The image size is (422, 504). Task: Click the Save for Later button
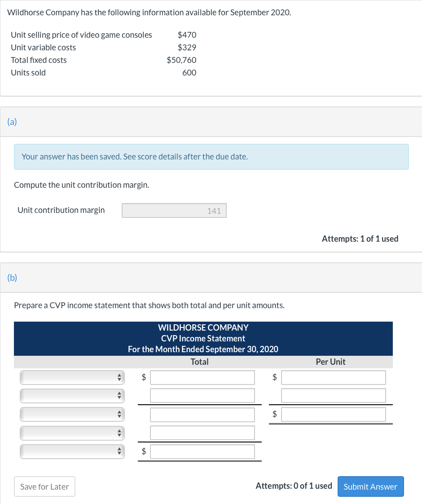point(44,486)
